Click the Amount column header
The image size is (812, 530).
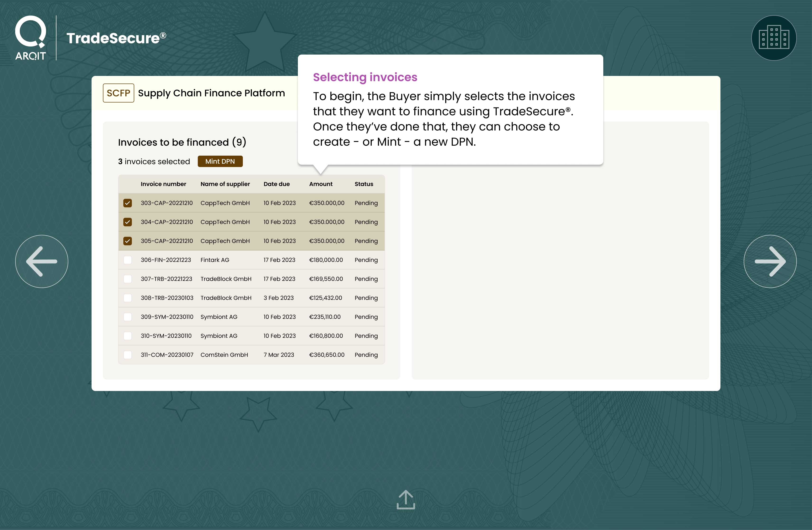click(x=321, y=184)
